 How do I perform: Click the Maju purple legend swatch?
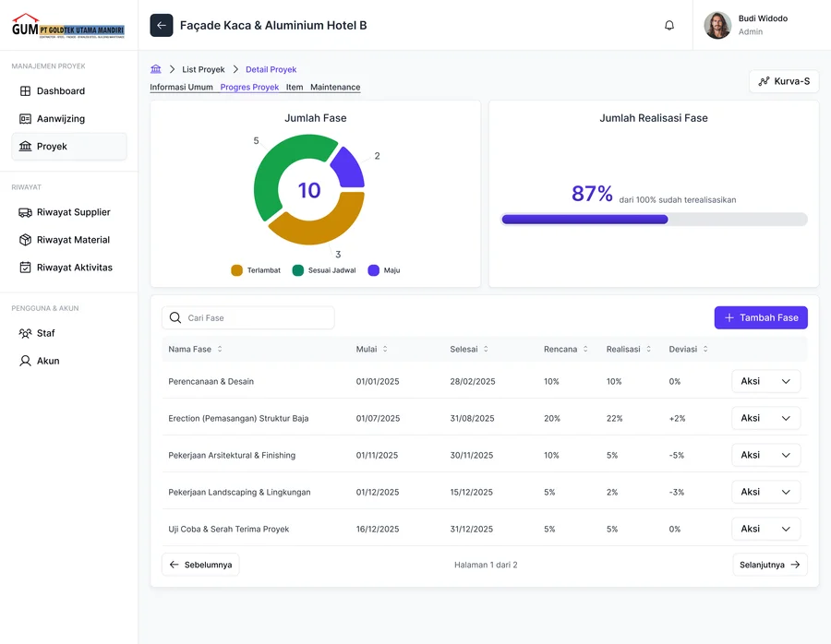pos(374,270)
